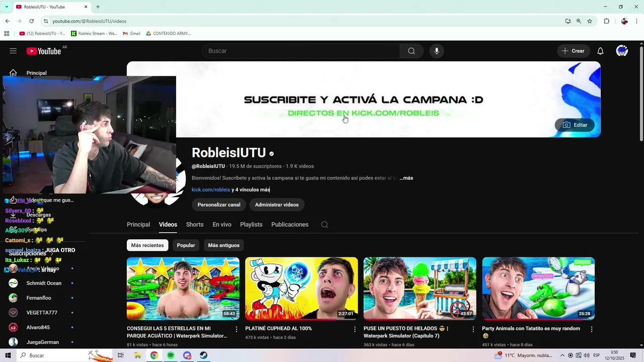Expand channel description with ...más
644x362 pixels.
coord(406,178)
